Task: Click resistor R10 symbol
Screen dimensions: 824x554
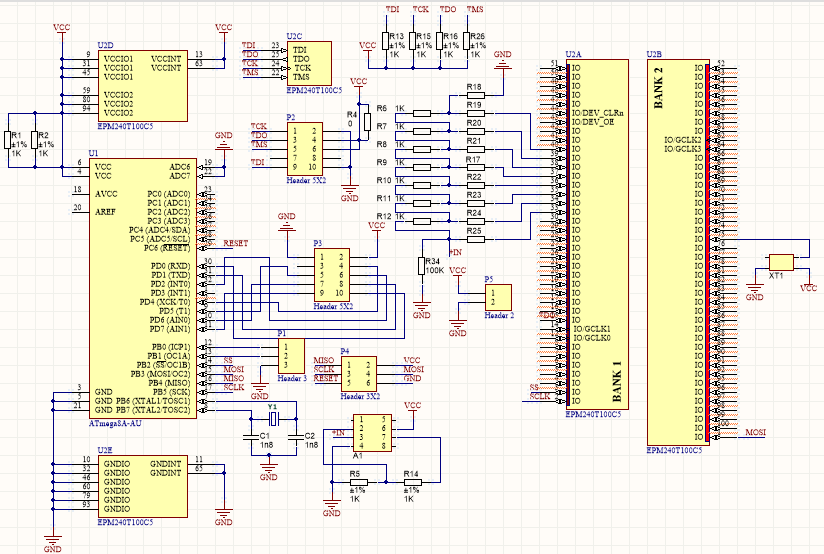Action: coord(422,185)
